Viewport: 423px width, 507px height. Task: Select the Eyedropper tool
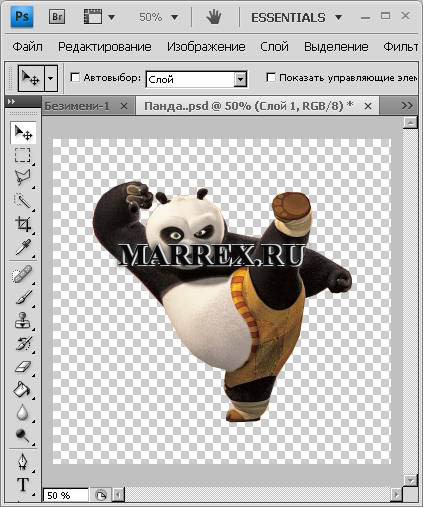(x=23, y=247)
